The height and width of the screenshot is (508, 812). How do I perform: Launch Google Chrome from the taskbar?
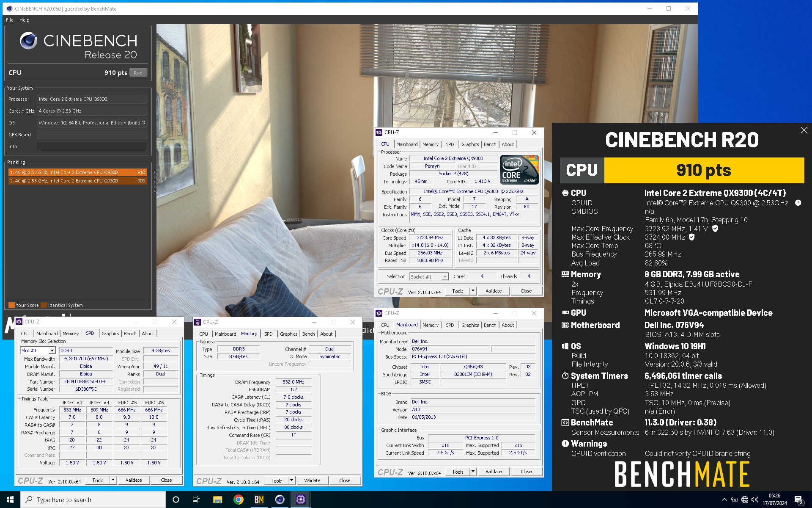pos(239,500)
